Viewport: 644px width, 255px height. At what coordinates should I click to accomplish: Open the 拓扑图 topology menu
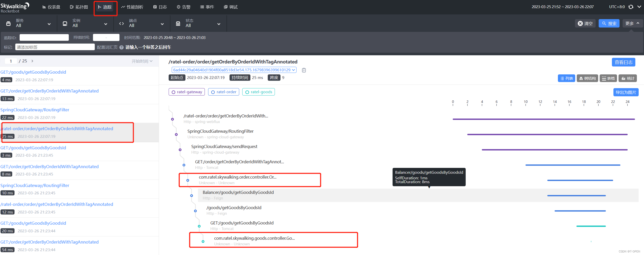pyautogui.click(x=79, y=7)
